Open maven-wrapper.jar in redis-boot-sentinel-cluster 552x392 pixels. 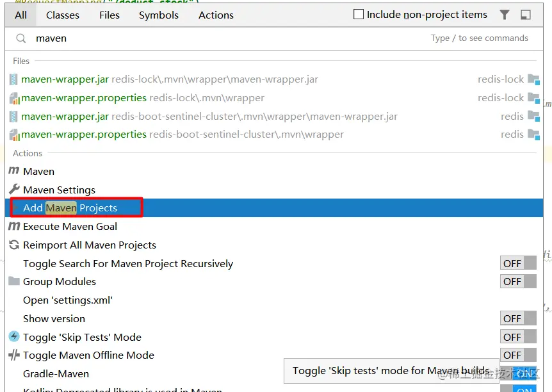pos(274,116)
